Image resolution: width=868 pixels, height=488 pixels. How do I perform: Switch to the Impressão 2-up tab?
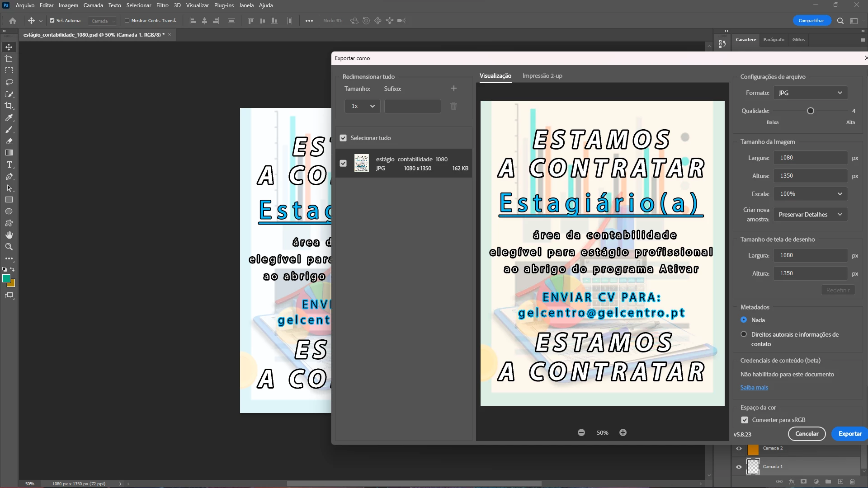542,76
